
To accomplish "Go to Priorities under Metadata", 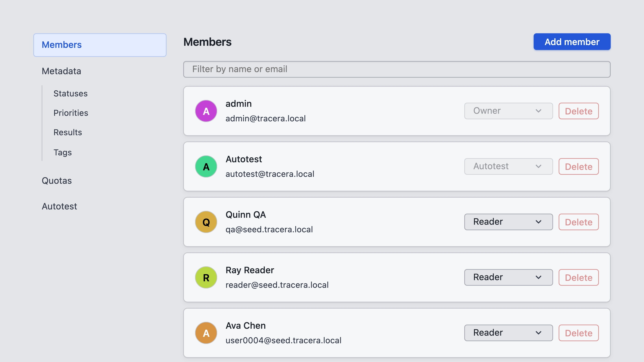I will [x=71, y=113].
